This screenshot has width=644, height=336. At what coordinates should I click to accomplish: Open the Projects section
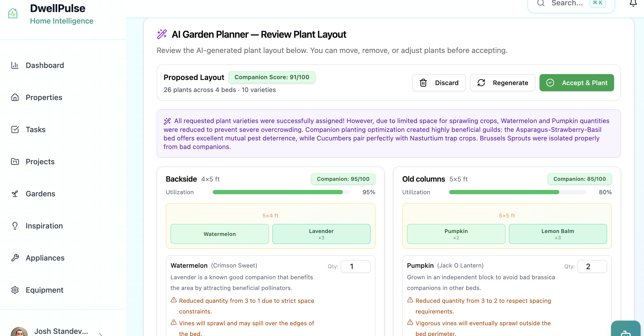40,162
